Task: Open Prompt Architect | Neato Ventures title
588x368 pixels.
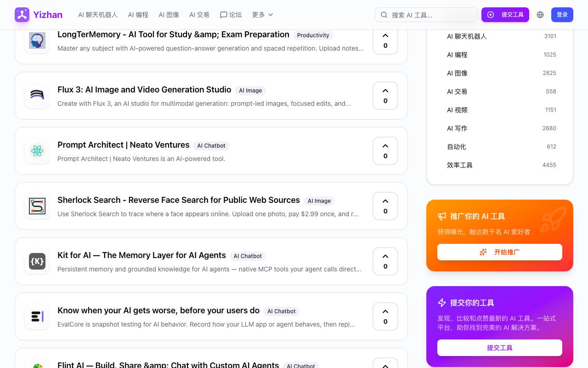Action: 123,145
